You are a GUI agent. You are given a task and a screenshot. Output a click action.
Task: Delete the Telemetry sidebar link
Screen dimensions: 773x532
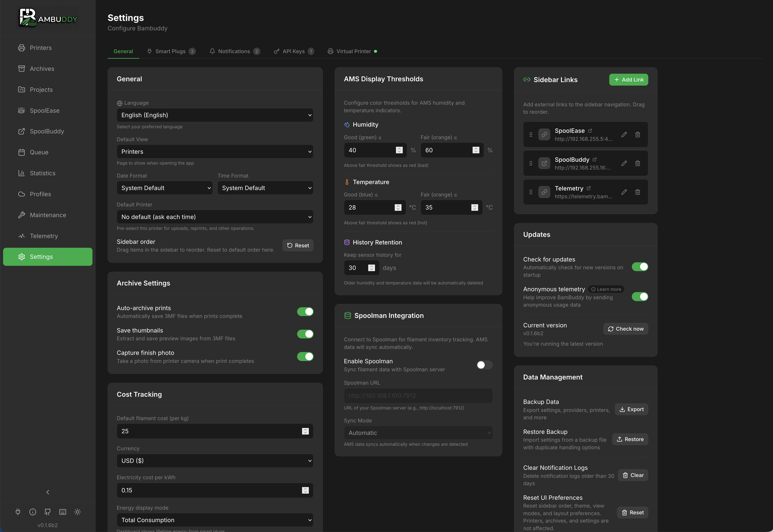pos(638,192)
